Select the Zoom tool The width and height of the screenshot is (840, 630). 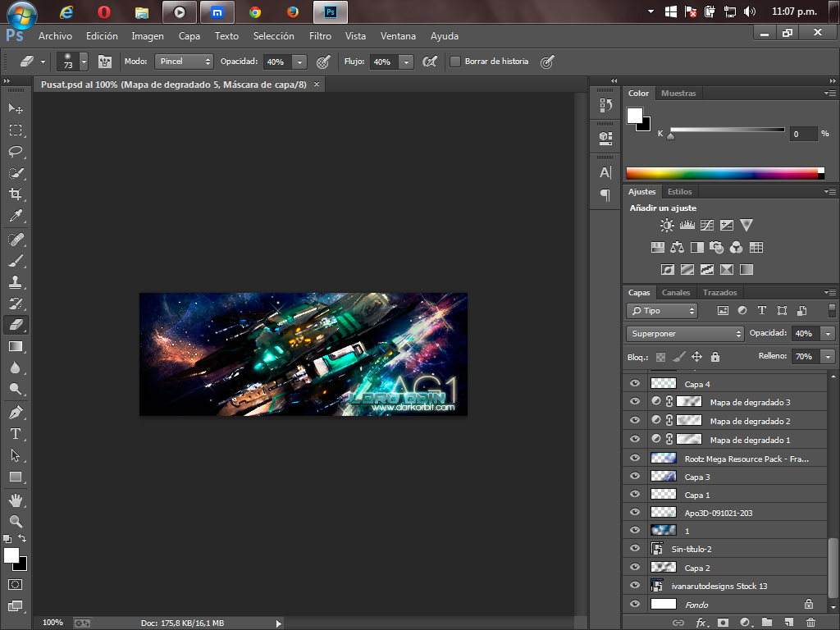click(16, 521)
